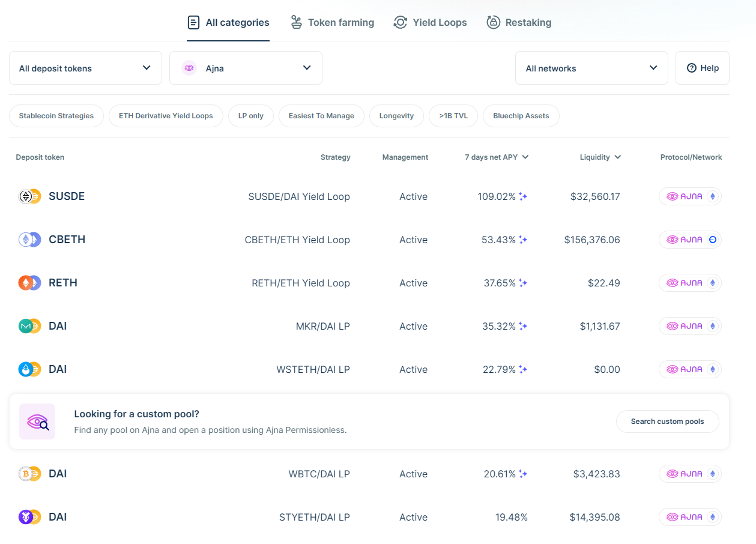Screen dimensions: 756x544
Task: Open the CBETH/ETH Yield Loop strategy
Action: pos(297,240)
